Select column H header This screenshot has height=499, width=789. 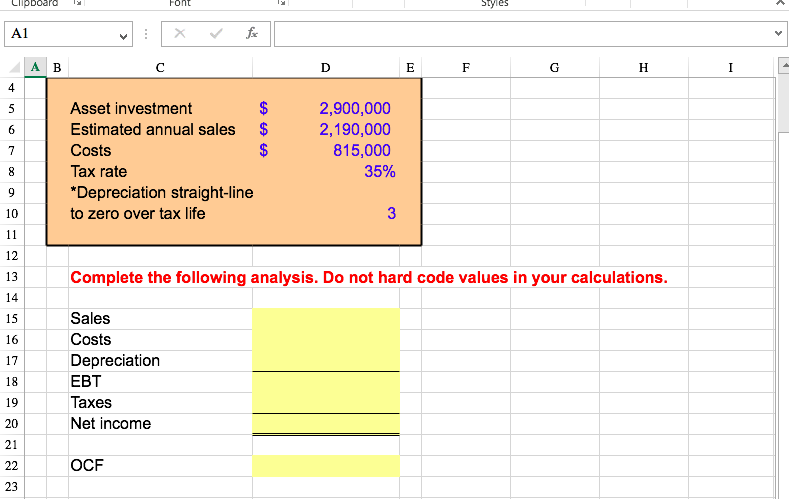(x=644, y=67)
